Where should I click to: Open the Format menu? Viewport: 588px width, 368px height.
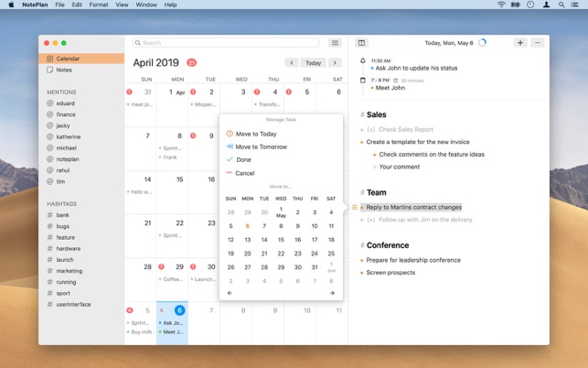point(99,5)
